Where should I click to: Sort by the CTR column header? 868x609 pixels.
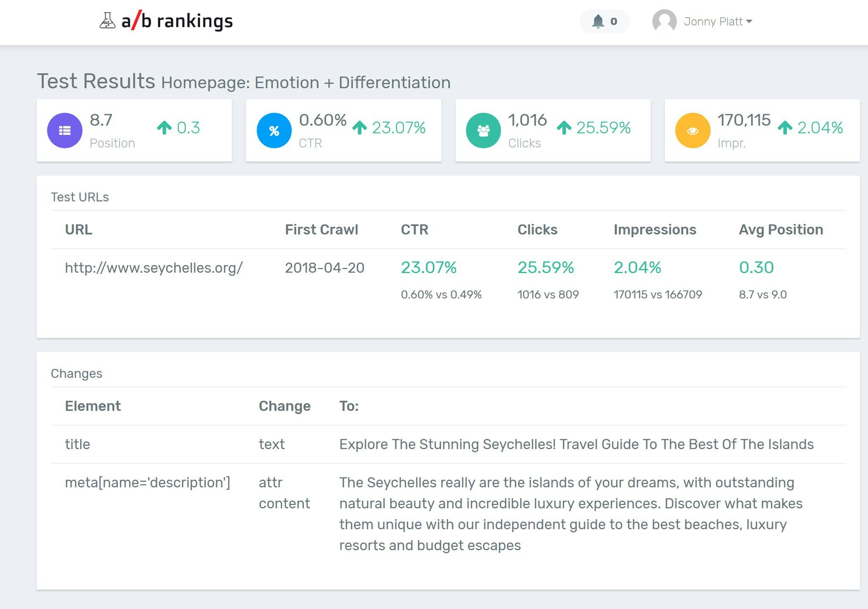coord(414,229)
